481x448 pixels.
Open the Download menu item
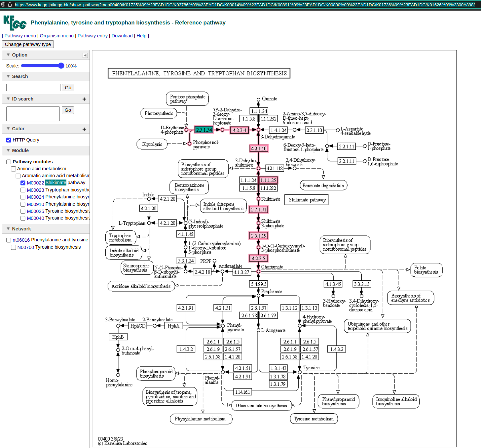click(x=122, y=36)
